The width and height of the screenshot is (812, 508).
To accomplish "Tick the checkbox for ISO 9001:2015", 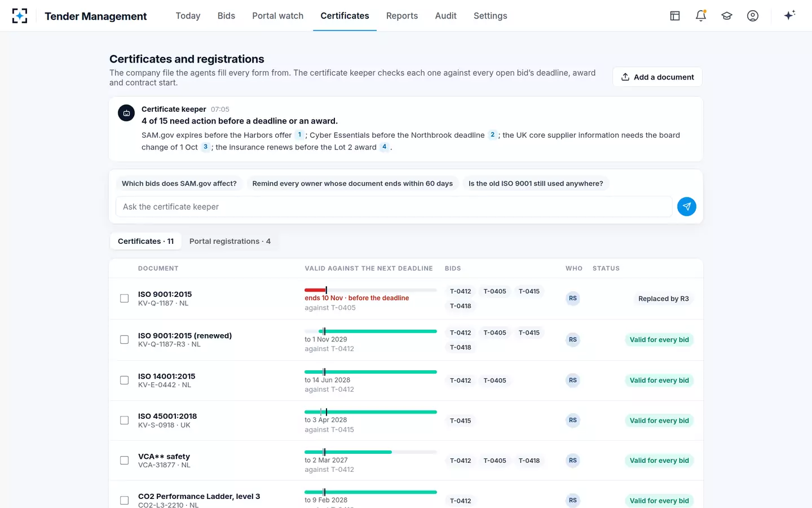I will click(124, 299).
